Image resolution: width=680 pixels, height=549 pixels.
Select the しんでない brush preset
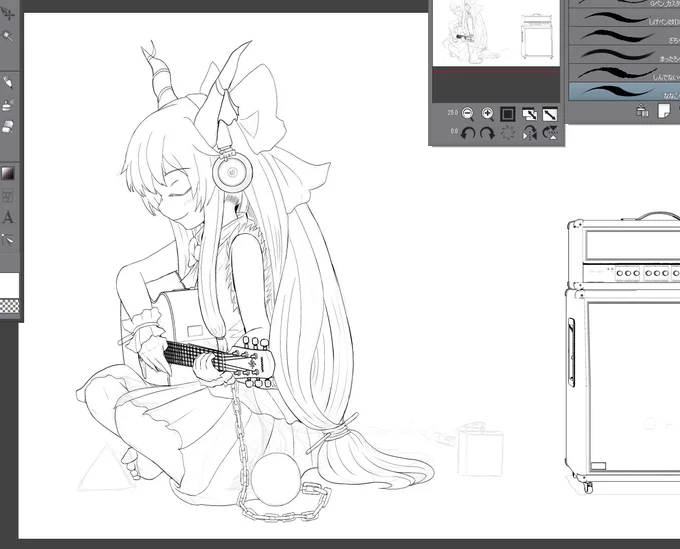point(624,73)
